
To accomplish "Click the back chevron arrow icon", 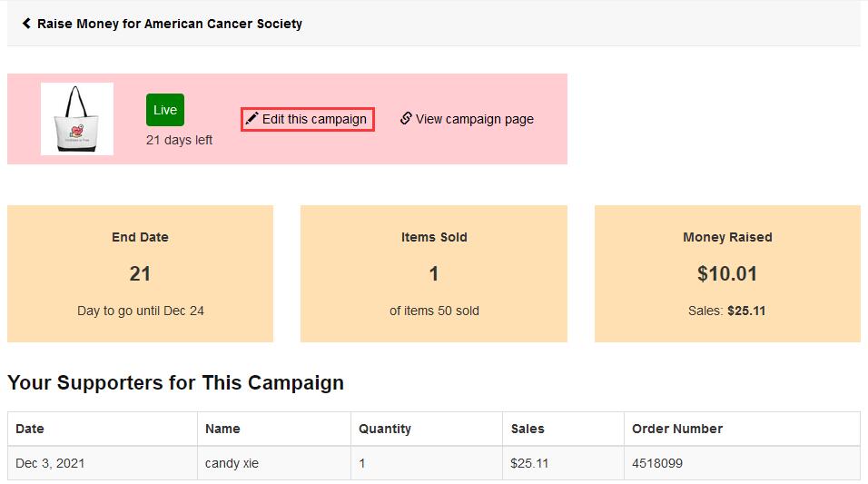I will click(x=26, y=24).
